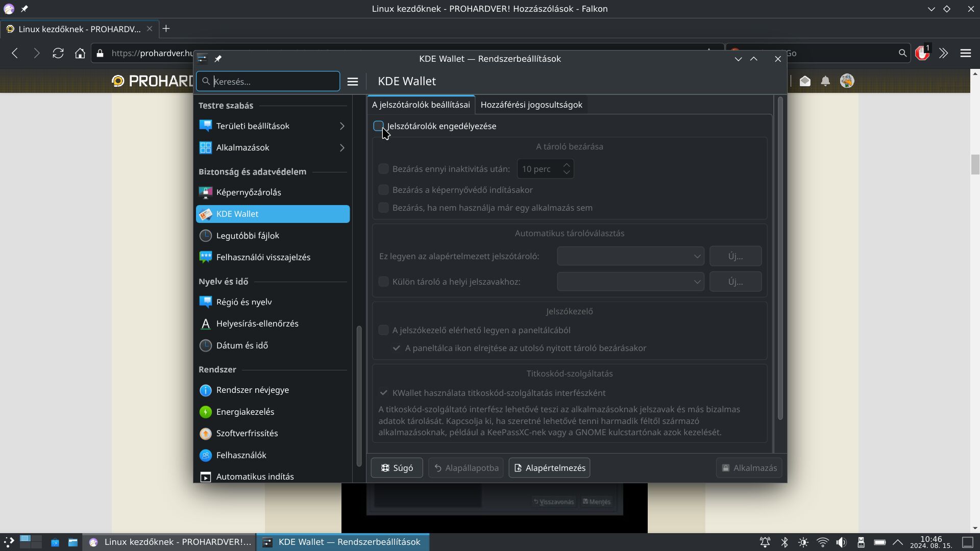Toggle Bezárás ennyi inaktivitás után checkbox
This screenshot has width=980, height=551.
click(x=383, y=169)
